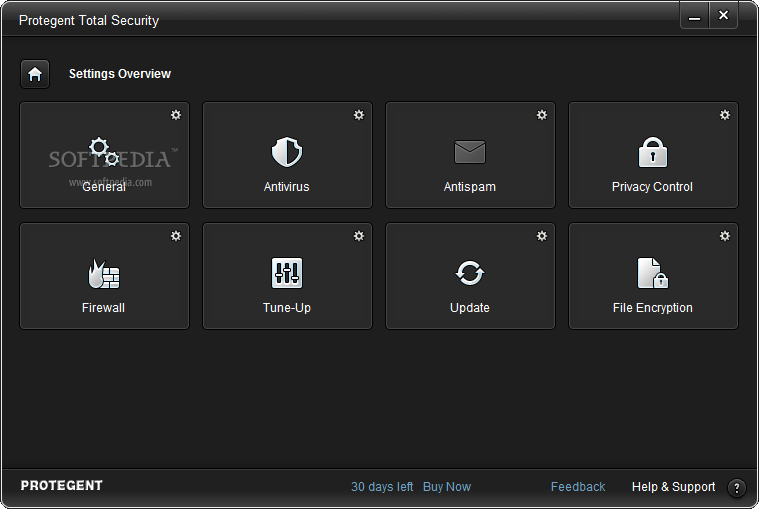The height and width of the screenshot is (509, 759).
Task: Select the General label
Action: 104,187
